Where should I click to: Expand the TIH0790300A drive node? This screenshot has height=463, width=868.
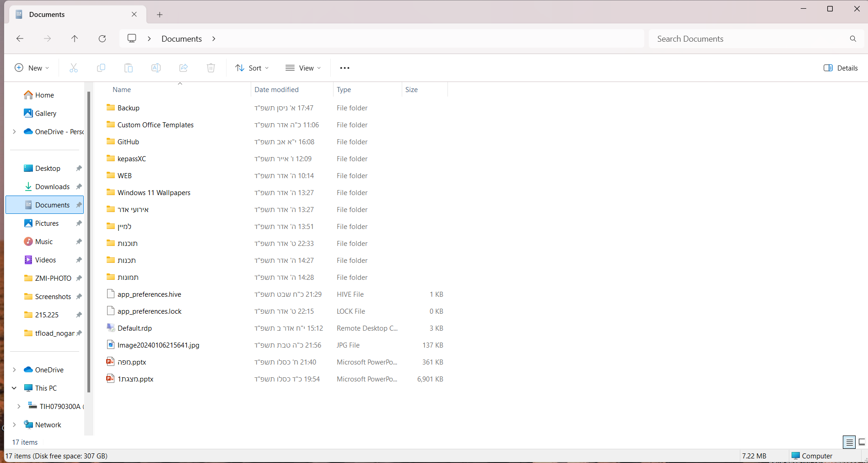click(x=19, y=406)
